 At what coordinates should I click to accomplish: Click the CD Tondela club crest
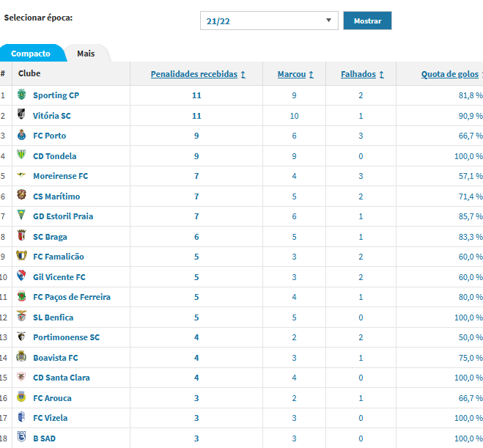tap(21, 155)
